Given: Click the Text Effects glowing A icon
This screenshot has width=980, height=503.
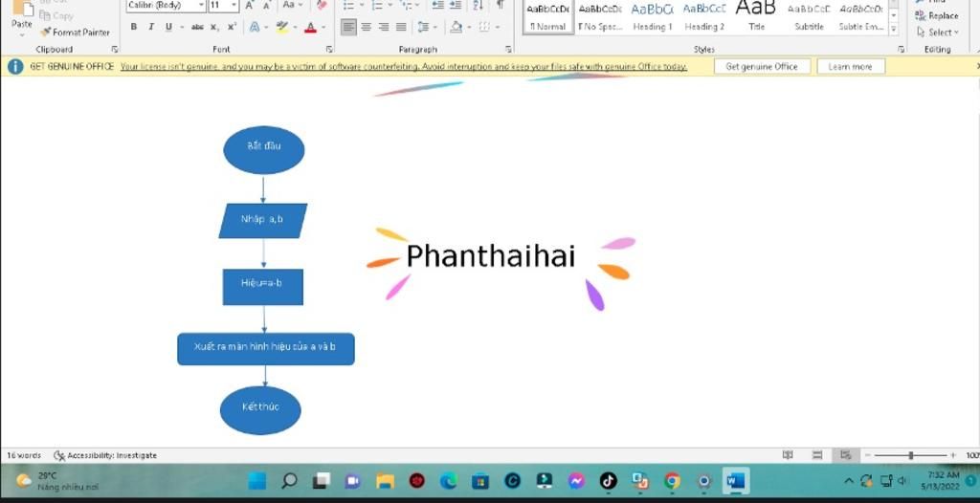Looking at the screenshot, I should [255, 27].
